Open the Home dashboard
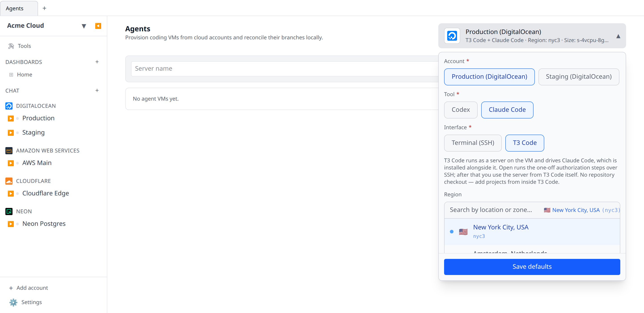The image size is (644, 313). [25, 75]
